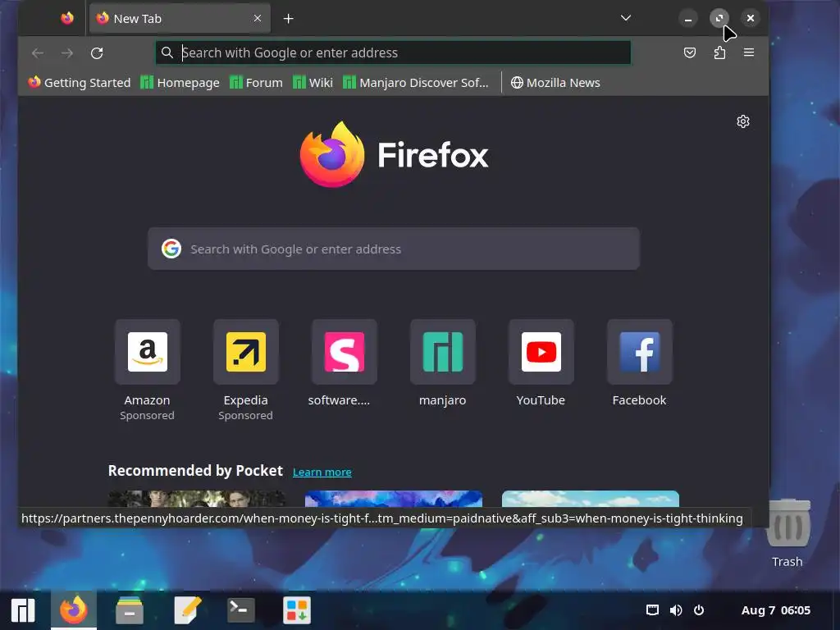840x630 pixels.
Task: Open the power tray icon
Action: [x=699, y=610]
